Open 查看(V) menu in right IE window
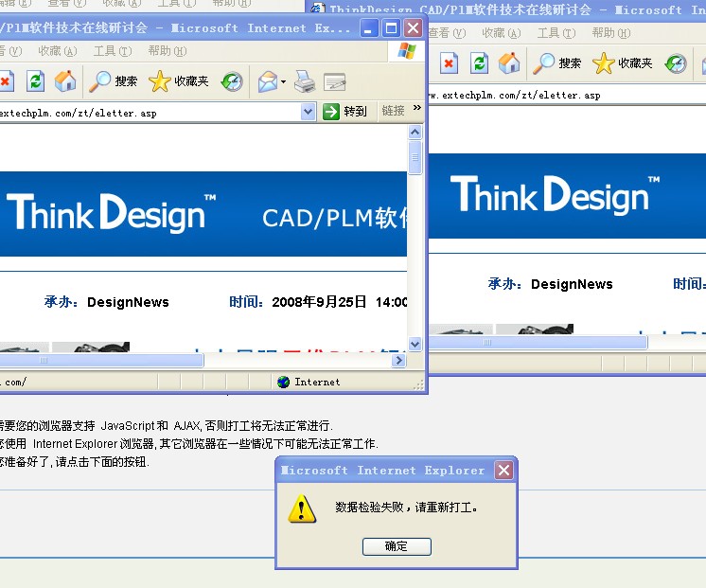 click(x=447, y=33)
